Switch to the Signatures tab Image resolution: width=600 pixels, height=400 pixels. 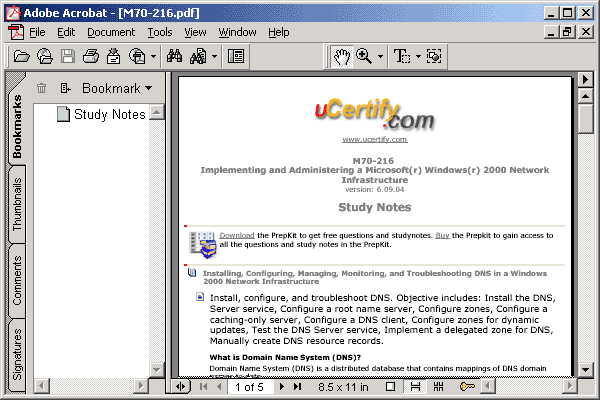point(17,354)
